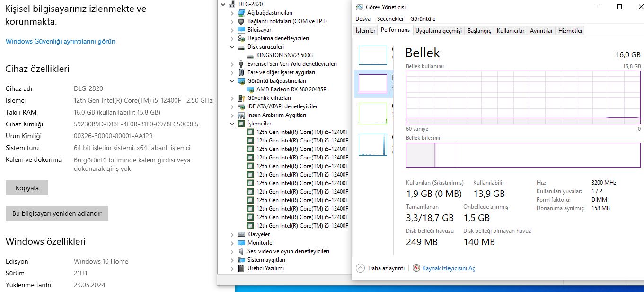Open the Dosya menu in Görev Yöneticisi
Screen dimensions: 644x292
point(363,19)
